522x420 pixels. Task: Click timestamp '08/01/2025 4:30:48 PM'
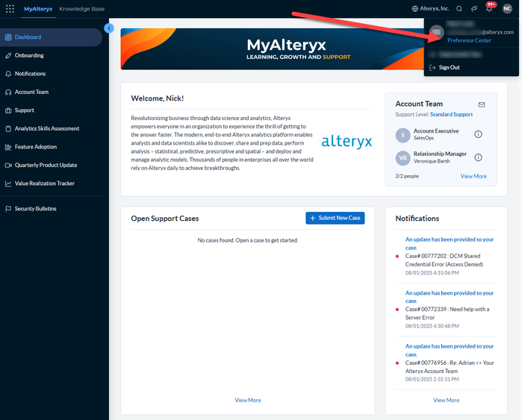[432, 326]
